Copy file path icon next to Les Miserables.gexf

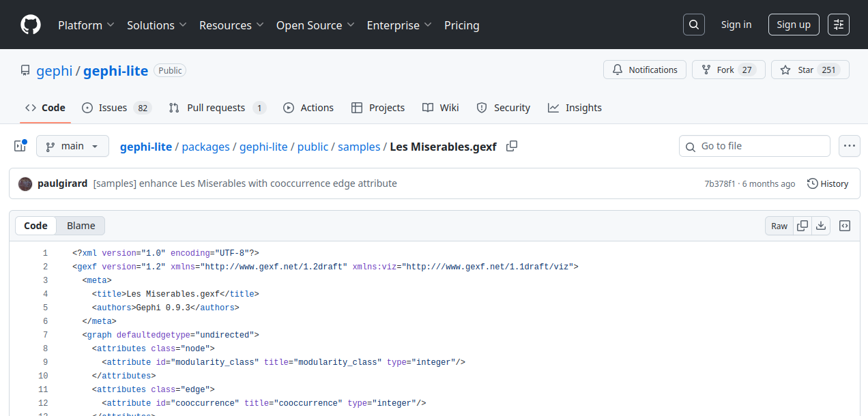pos(512,146)
